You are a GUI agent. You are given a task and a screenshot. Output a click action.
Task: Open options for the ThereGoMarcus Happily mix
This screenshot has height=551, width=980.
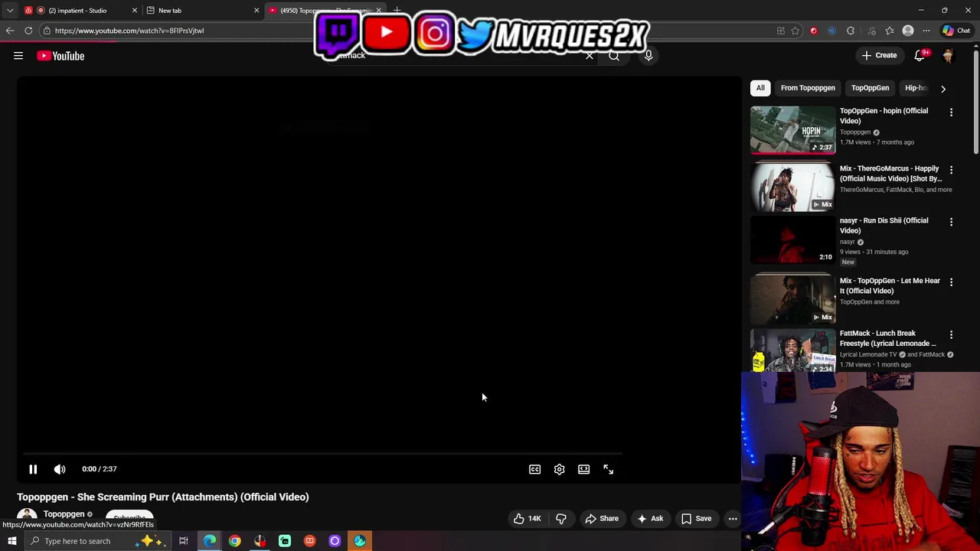point(951,170)
